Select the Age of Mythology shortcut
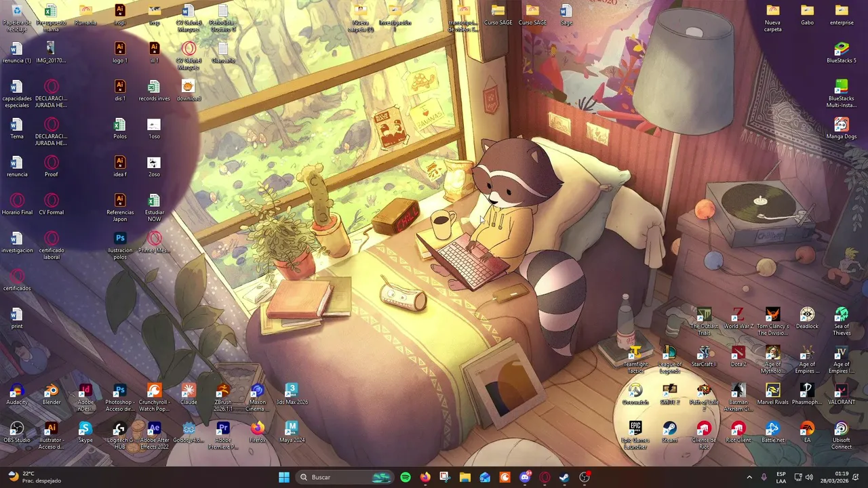 tap(772, 360)
